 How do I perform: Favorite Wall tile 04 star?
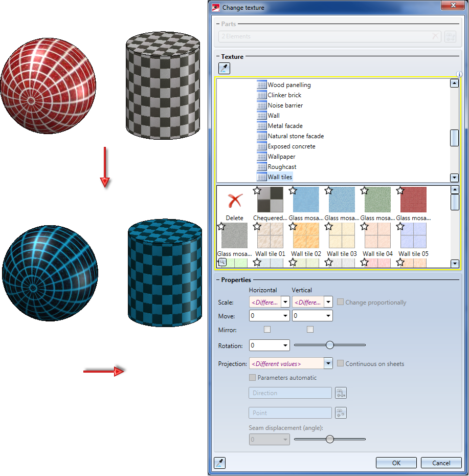point(364,226)
